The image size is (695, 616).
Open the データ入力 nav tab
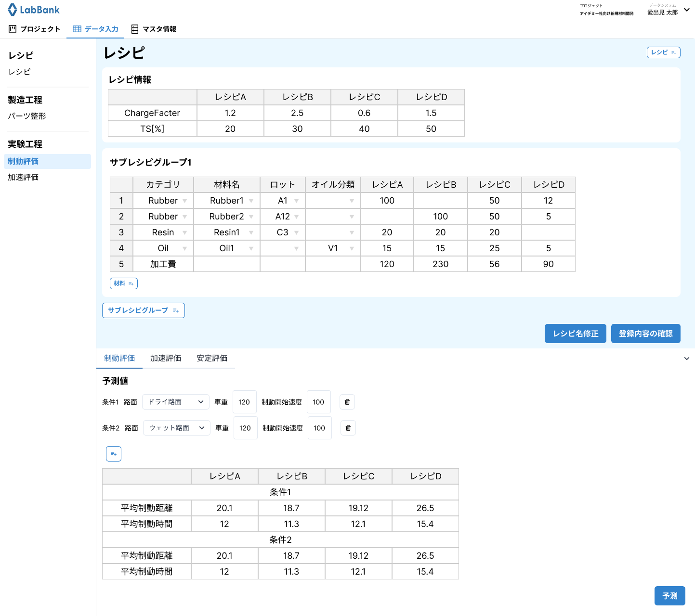(x=95, y=29)
